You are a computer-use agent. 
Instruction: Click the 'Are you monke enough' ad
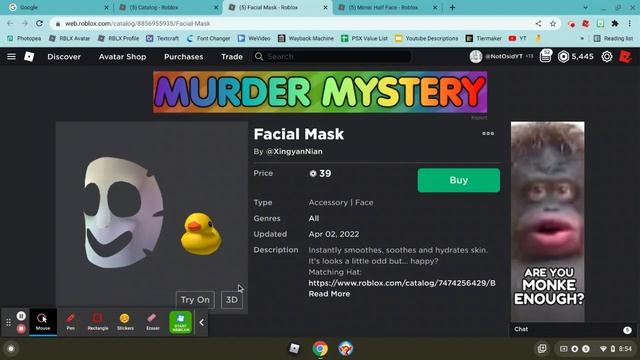pos(548,222)
